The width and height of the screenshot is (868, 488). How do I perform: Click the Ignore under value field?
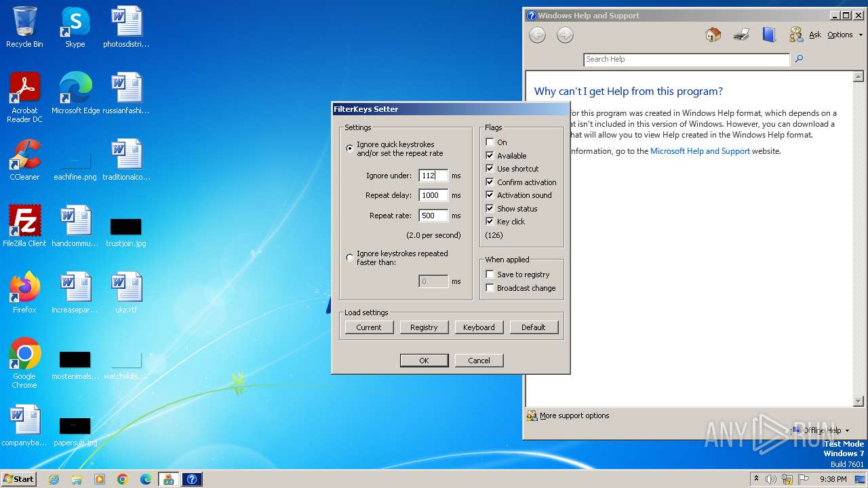(433, 176)
